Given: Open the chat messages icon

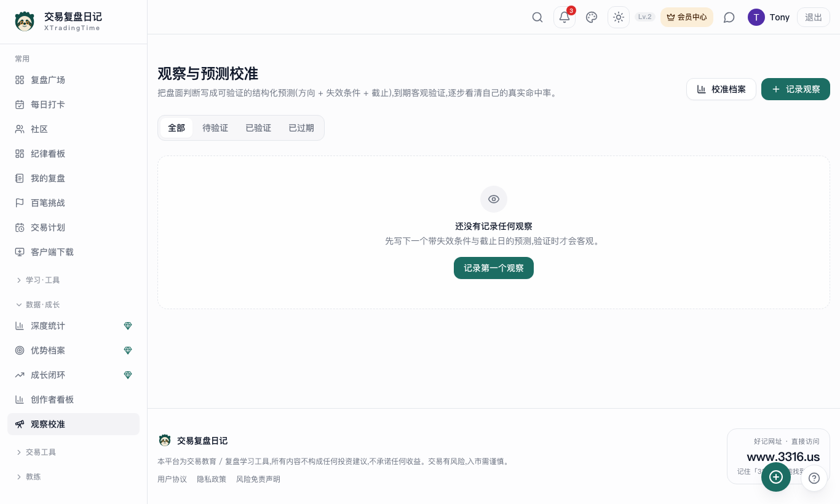Looking at the screenshot, I should click(729, 17).
